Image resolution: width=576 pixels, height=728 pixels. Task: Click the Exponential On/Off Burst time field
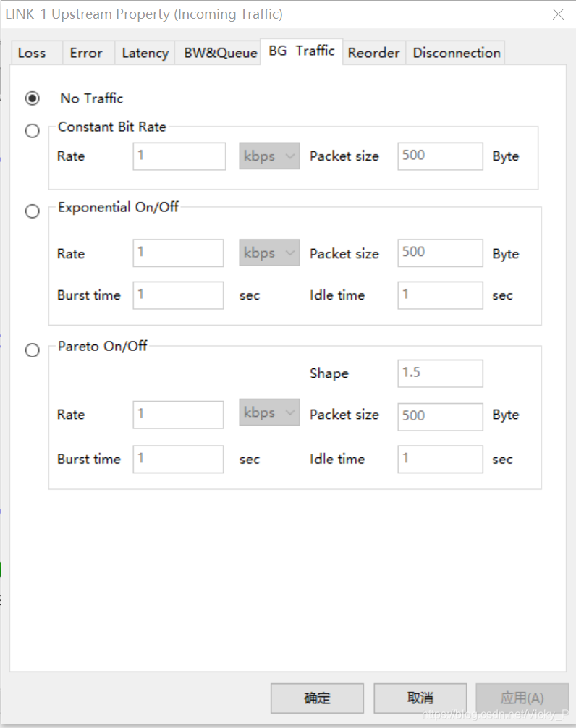(x=178, y=295)
